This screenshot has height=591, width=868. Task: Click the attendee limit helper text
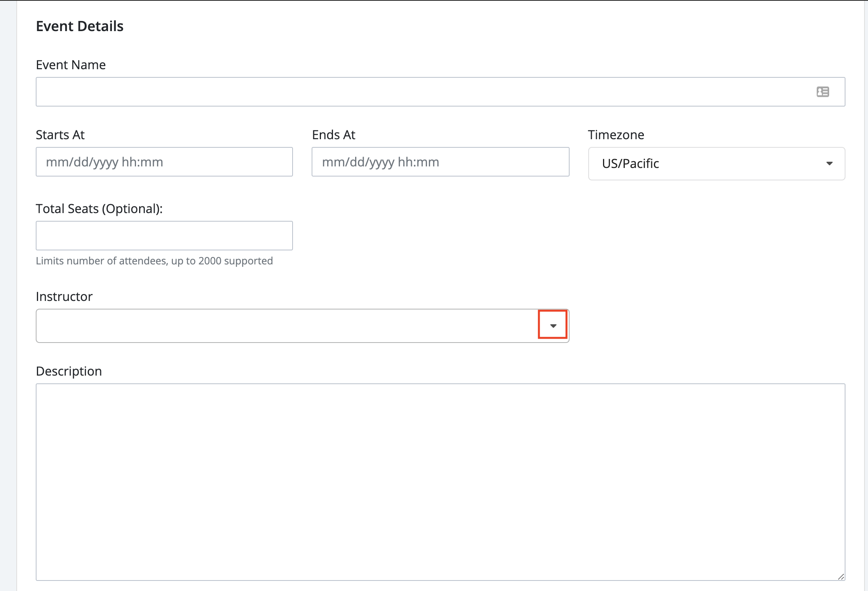click(x=154, y=261)
